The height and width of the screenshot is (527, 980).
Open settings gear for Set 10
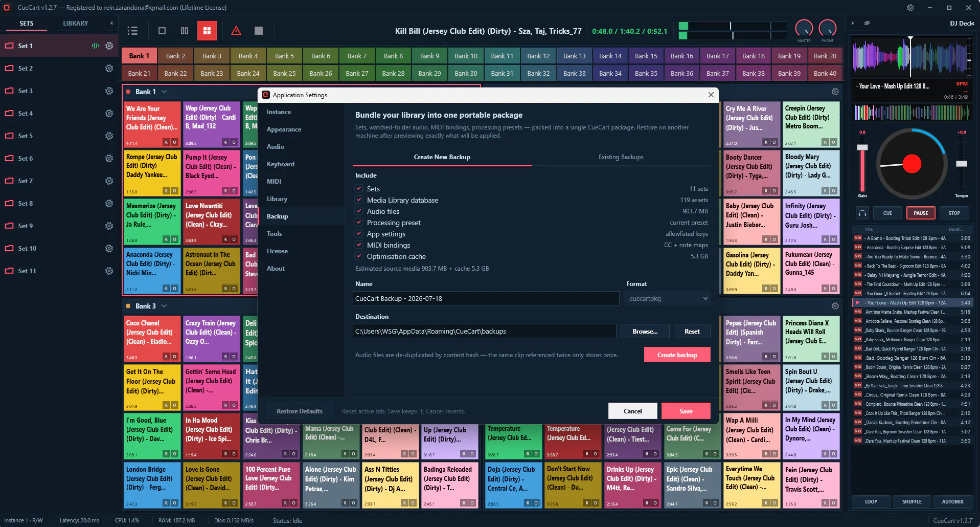[109, 248]
